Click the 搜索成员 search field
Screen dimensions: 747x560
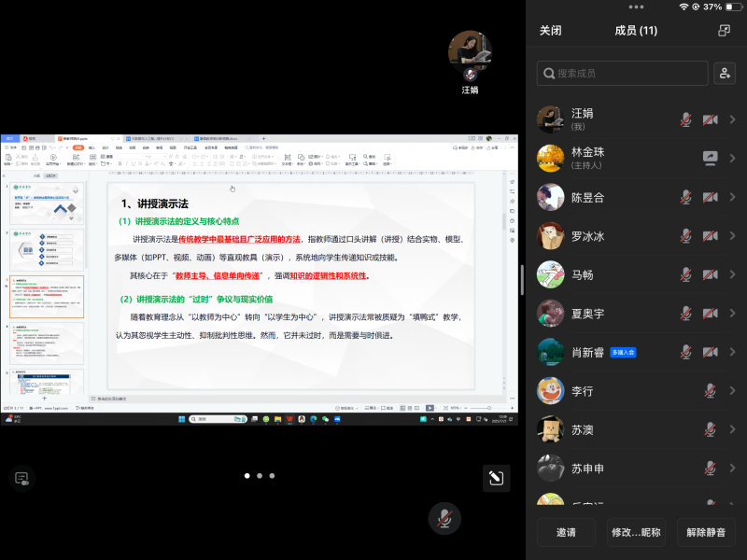click(622, 74)
